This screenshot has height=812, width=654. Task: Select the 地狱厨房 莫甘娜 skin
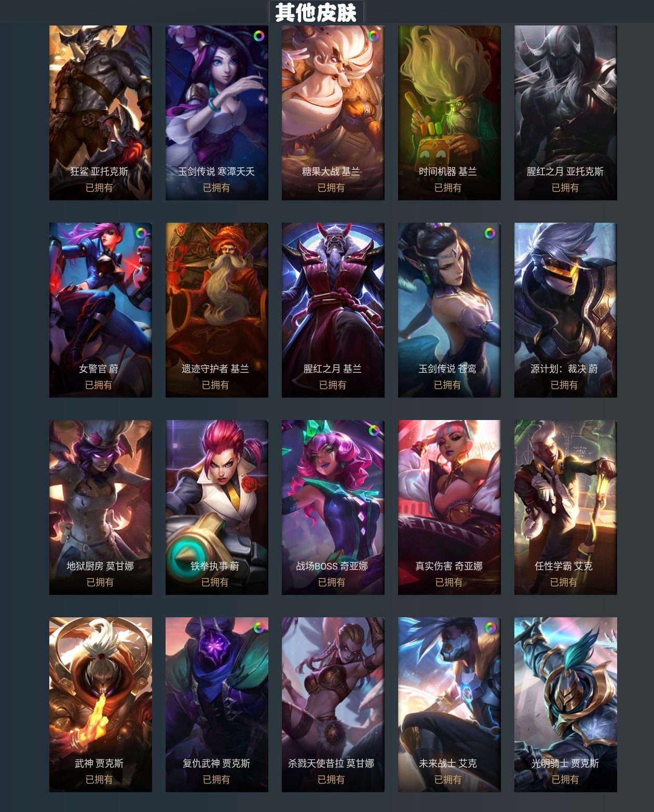101,507
